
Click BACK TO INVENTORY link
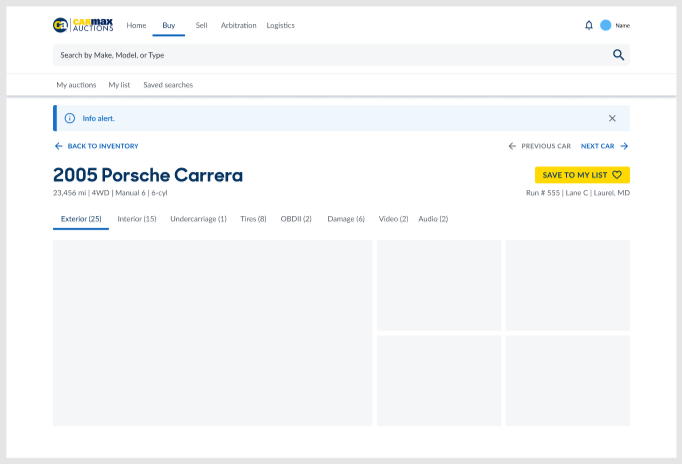(x=103, y=146)
